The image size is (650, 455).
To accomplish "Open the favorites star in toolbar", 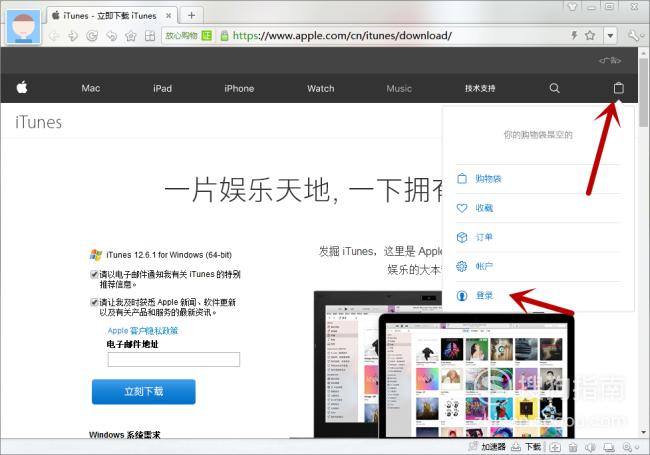I will [x=131, y=36].
